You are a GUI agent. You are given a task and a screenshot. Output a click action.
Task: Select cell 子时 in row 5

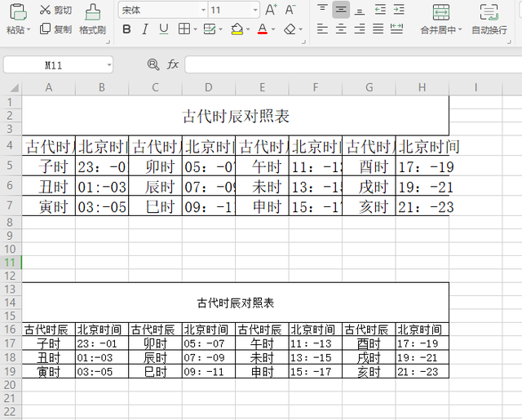[x=49, y=166]
